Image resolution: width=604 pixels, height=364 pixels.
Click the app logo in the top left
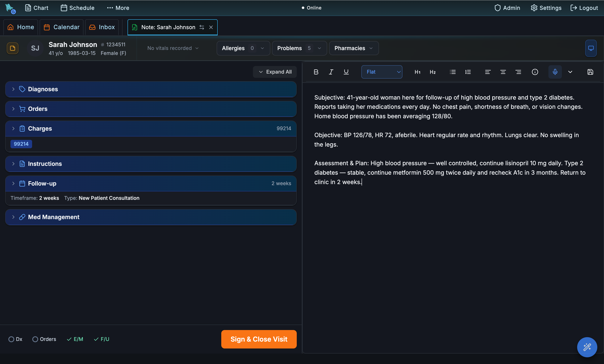point(10,8)
